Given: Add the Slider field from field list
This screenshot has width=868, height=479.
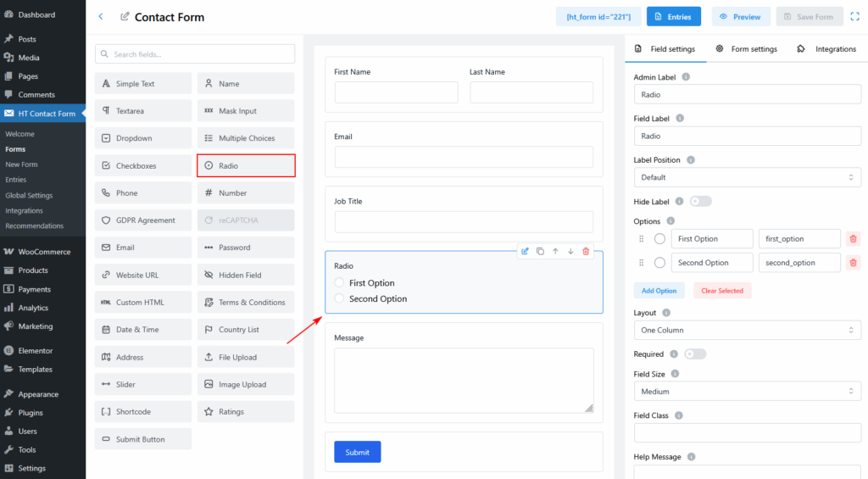Looking at the screenshot, I should pos(142,384).
